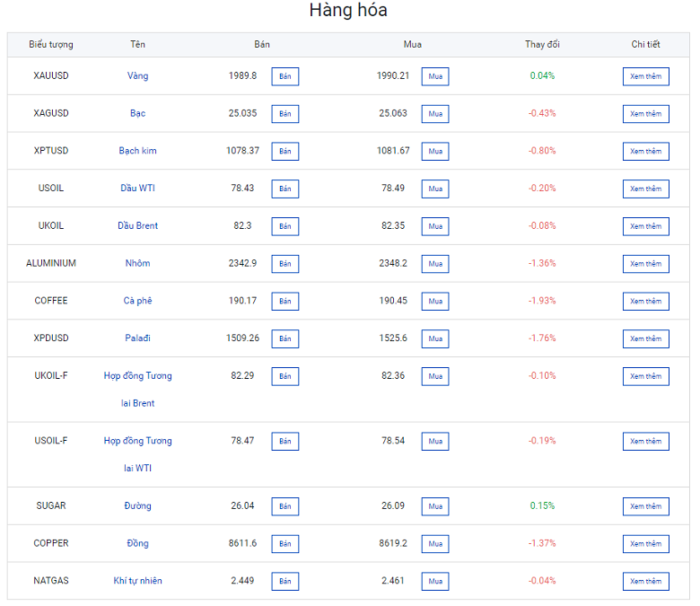This screenshot has height=606, width=700.
Task: Open the Palađi commodity link
Action: coord(137,338)
